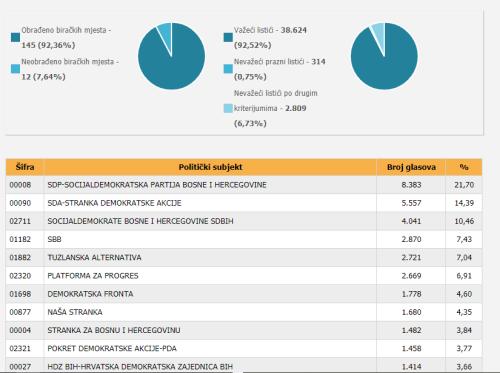
Task: Click percentage value 14,39
Action: (464, 203)
